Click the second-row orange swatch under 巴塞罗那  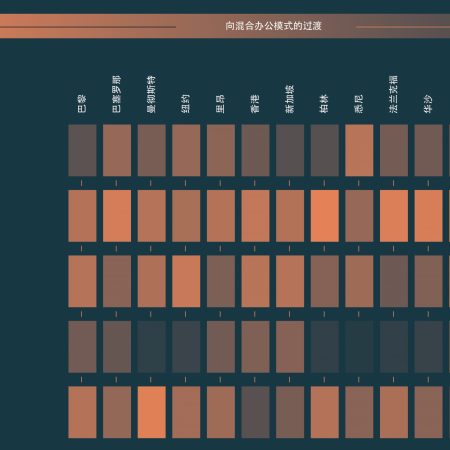117,216
